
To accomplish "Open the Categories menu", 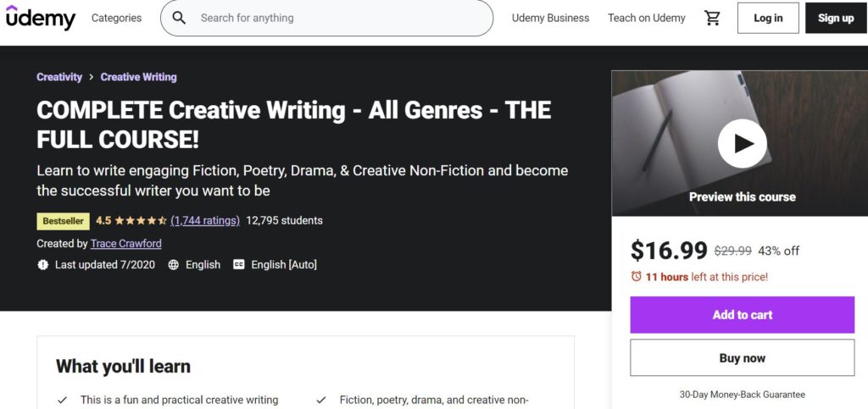I will coord(116,18).
